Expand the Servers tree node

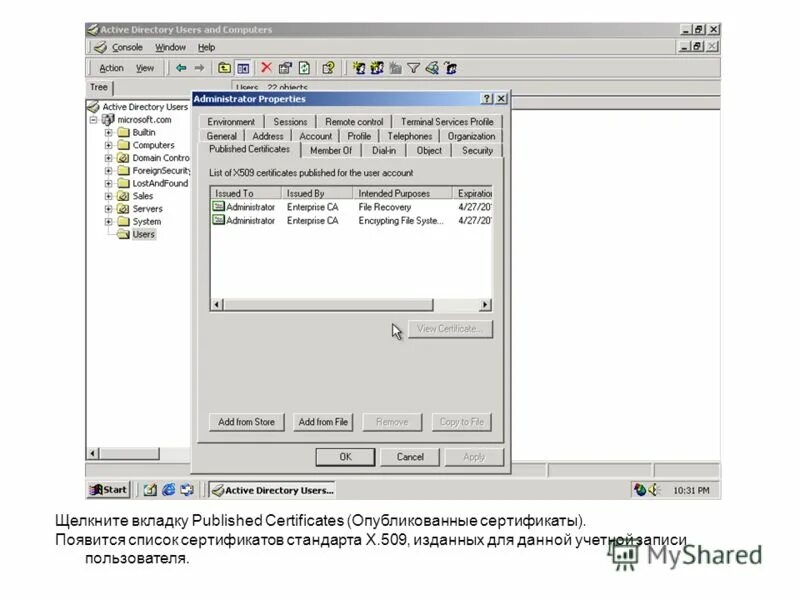(x=108, y=209)
